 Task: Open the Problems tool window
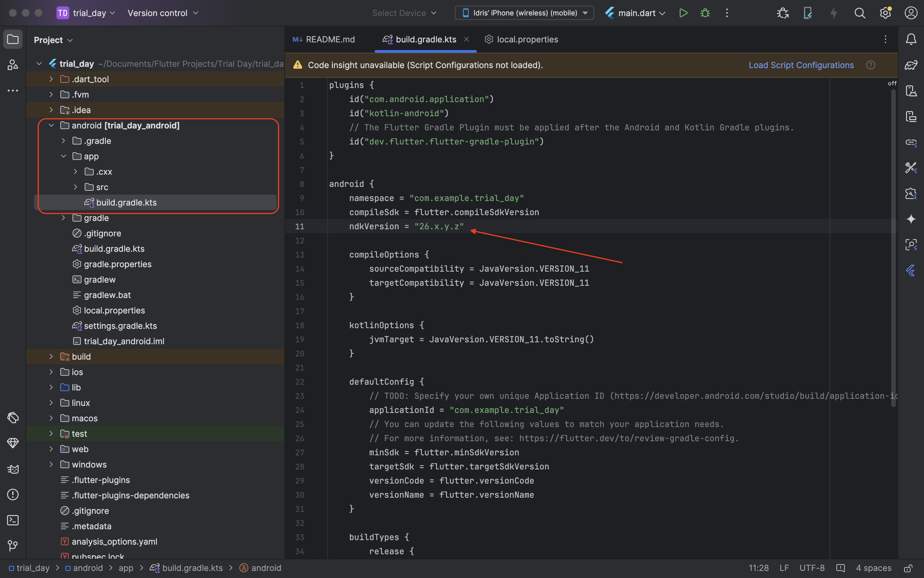point(13,494)
